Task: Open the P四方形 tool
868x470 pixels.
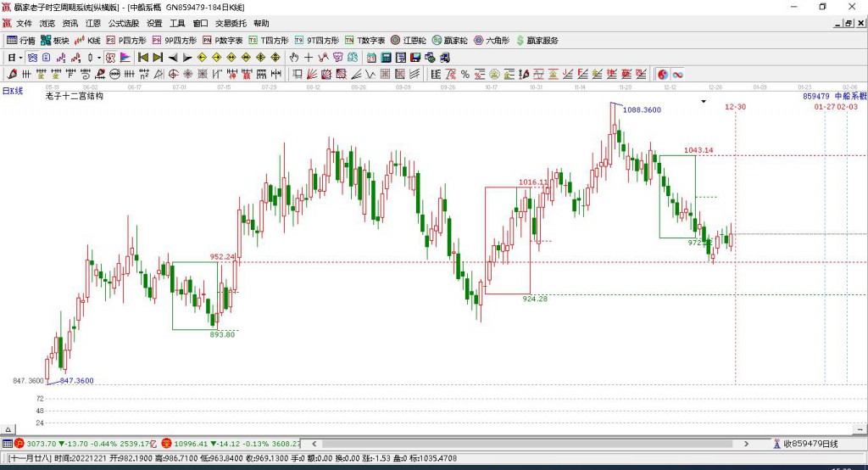Action: 126,41
